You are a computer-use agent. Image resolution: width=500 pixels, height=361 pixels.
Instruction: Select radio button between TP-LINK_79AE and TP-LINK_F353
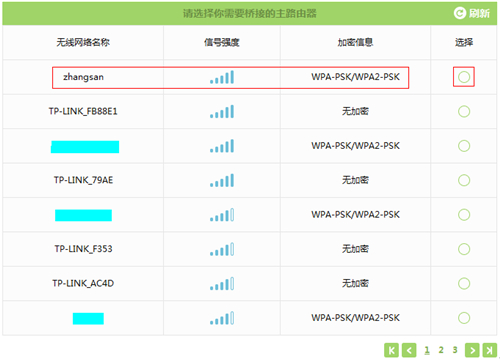(x=464, y=215)
